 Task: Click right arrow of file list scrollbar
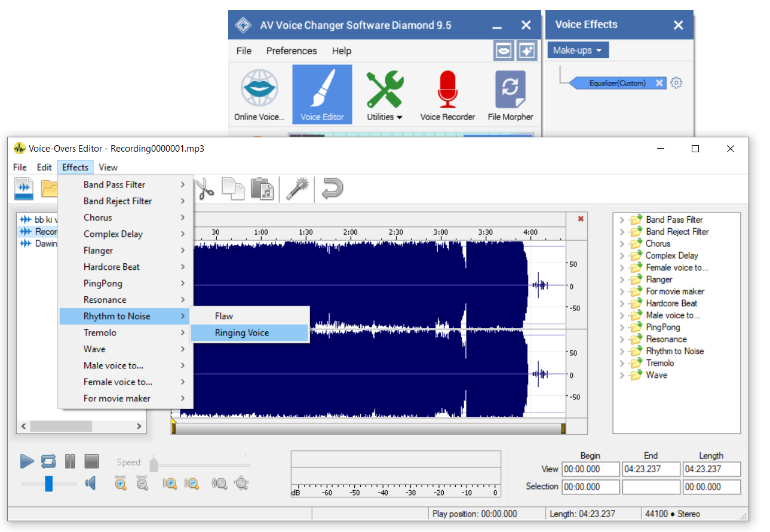pos(139,426)
